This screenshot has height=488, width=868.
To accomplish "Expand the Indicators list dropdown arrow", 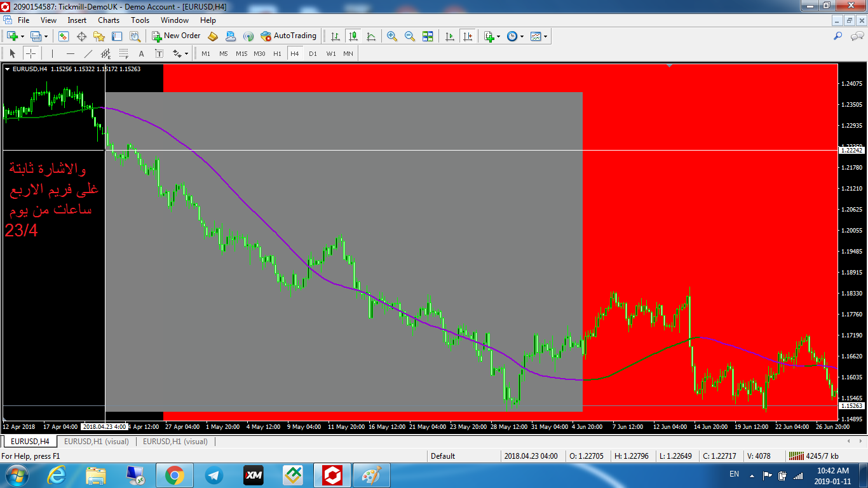I will (x=499, y=36).
